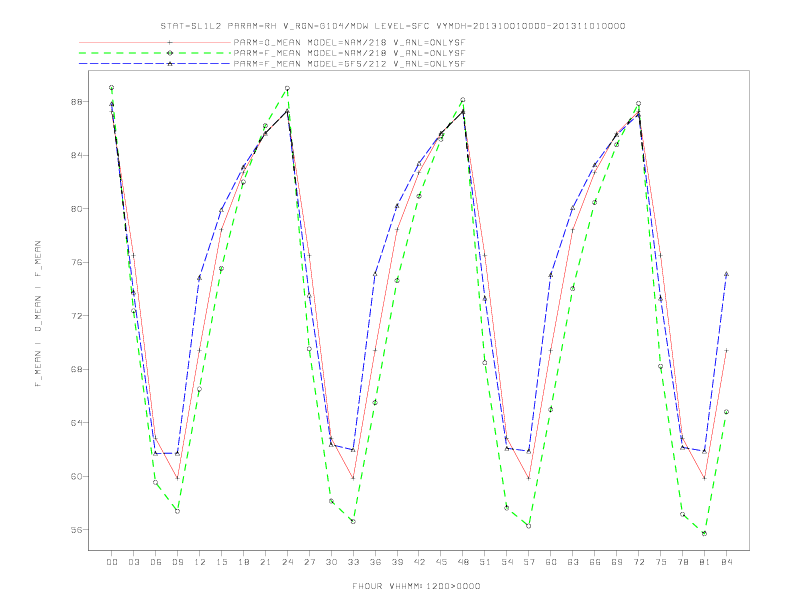Click the red solid line legend sample

(155, 43)
